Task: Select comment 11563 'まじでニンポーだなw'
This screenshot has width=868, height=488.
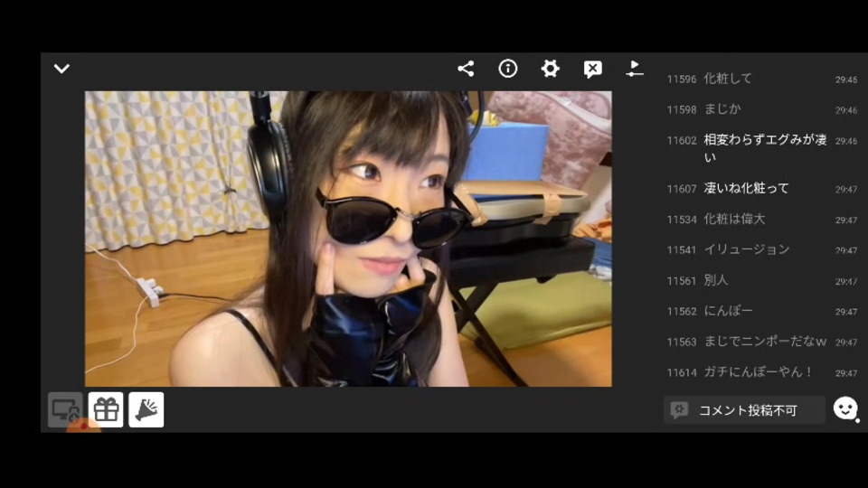Action: (x=761, y=342)
